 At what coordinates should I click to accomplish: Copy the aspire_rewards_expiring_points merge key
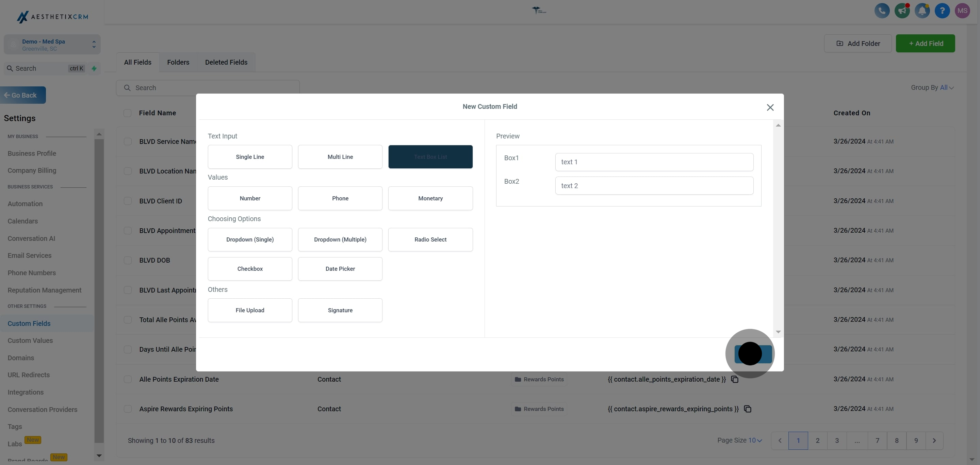pyautogui.click(x=748, y=409)
